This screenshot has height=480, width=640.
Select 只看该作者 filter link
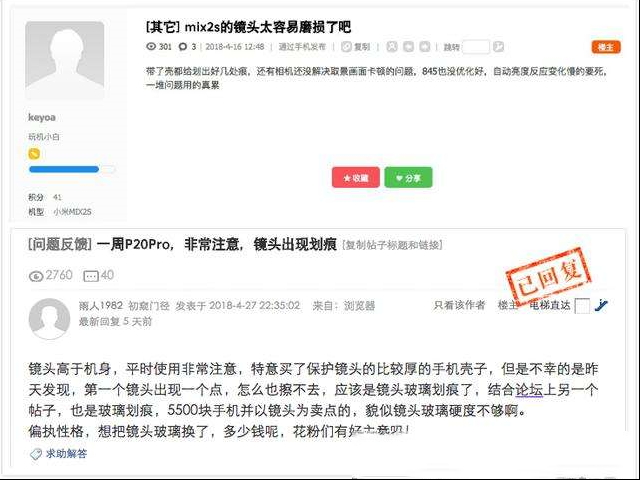459,305
